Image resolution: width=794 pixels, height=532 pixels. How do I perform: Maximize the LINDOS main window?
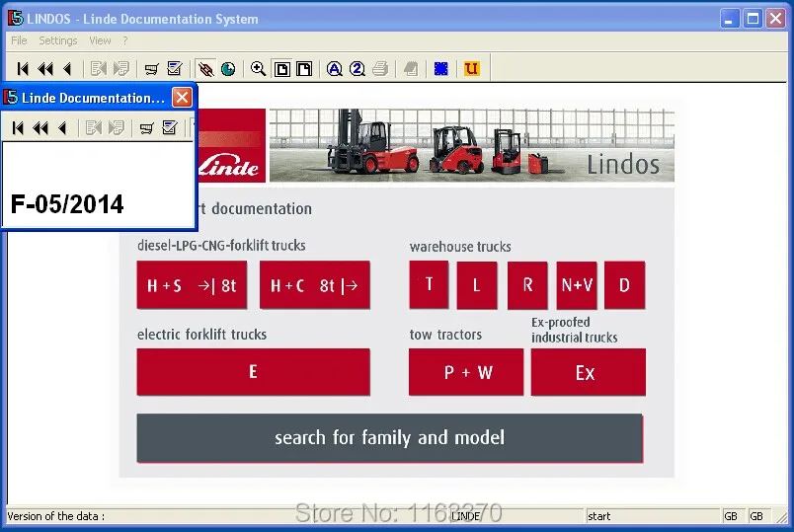click(x=753, y=19)
